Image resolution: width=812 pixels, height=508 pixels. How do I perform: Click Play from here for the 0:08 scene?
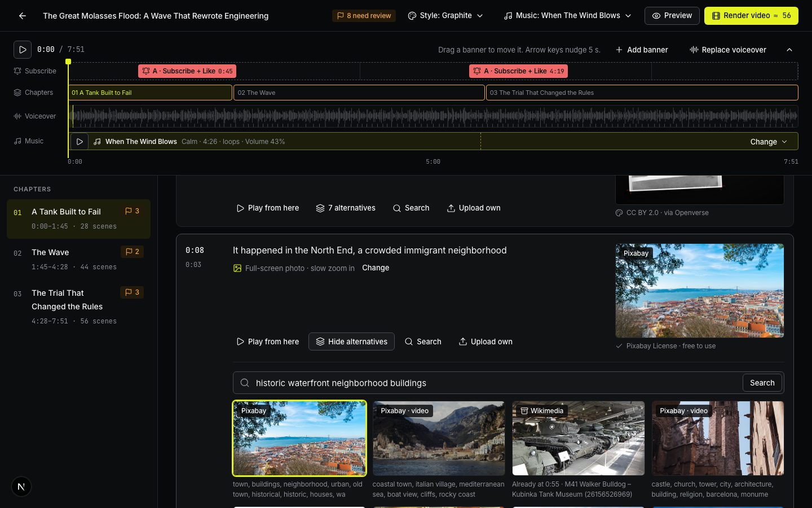268,341
